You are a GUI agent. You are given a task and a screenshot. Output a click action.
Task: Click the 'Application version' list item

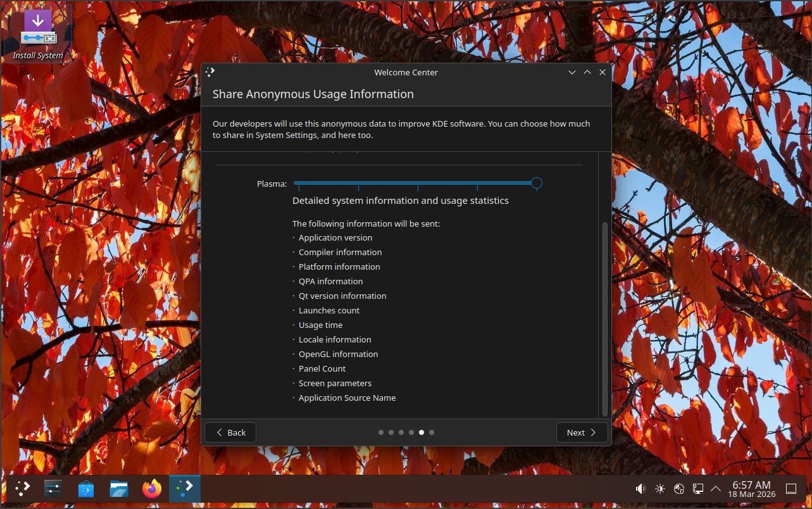point(335,238)
